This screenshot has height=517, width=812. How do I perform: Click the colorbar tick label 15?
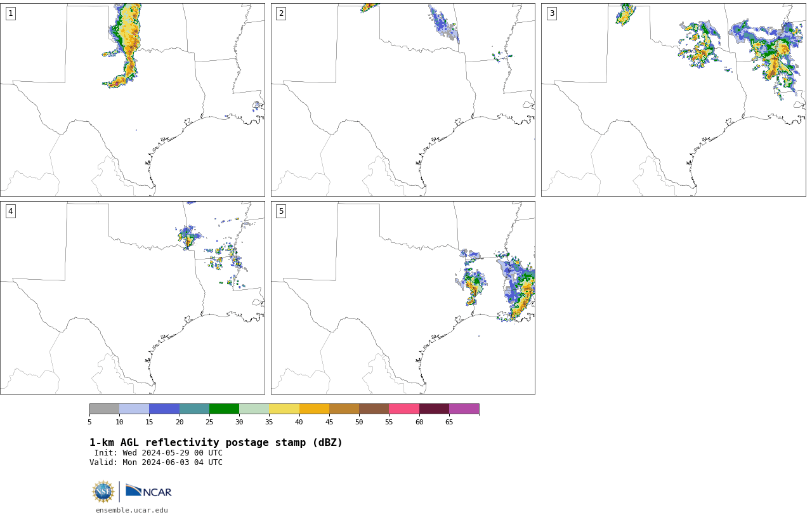pyautogui.click(x=149, y=422)
